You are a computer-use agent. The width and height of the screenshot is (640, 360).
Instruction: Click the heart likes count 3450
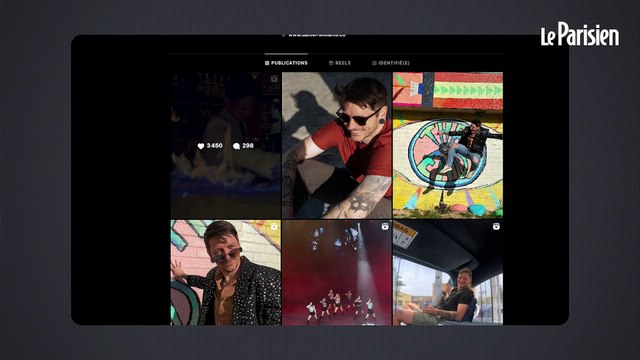[x=210, y=146]
